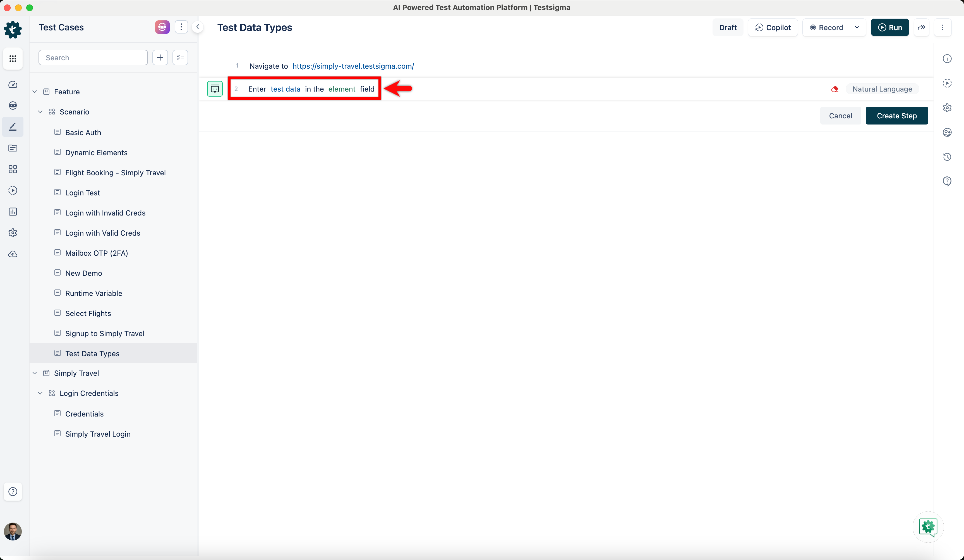Click the pink bot icon beside Test Cases
This screenshot has height=560, width=964.
(162, 27)
